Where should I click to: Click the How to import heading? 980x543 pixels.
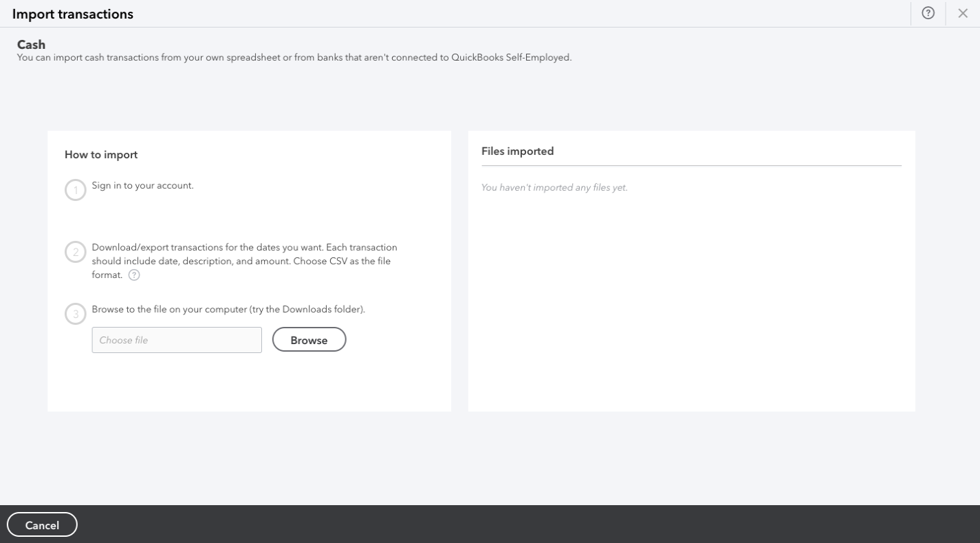click(x=101, y=155)
